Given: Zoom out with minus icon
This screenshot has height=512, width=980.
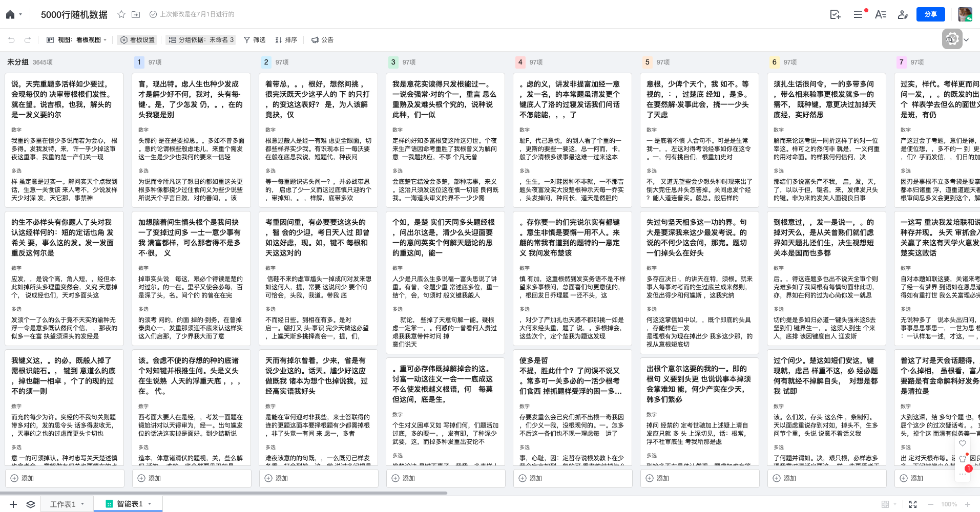Looking at the screenshot, I should pyautogui.click(x=931, y=504).
